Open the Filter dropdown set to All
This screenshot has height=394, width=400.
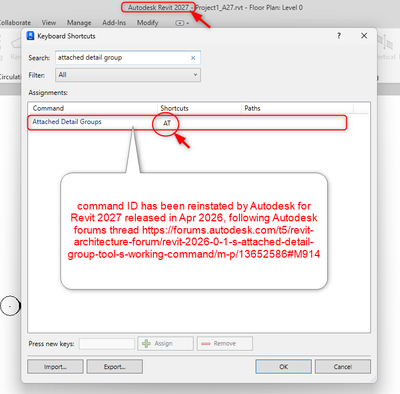point(128,75)
